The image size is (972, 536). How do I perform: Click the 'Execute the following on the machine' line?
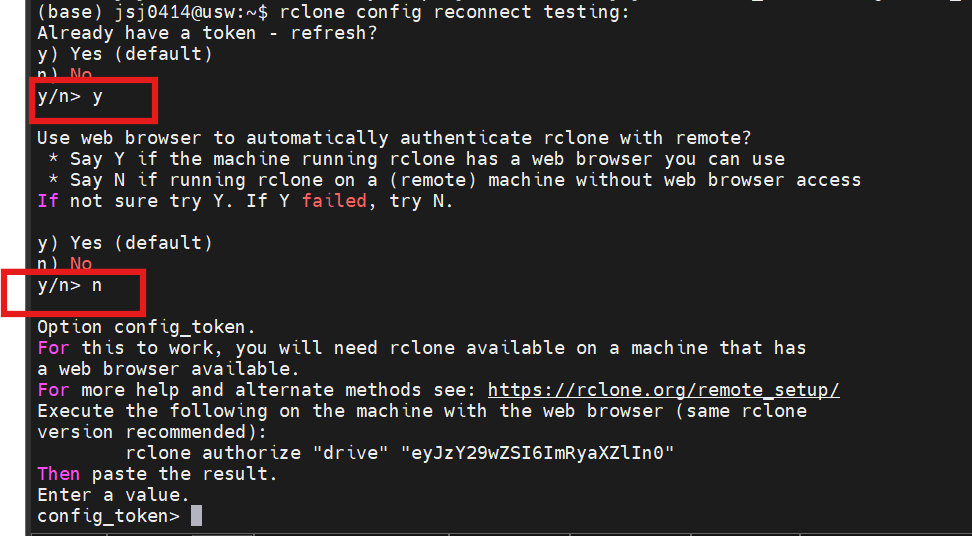click(x=422, y=411)
